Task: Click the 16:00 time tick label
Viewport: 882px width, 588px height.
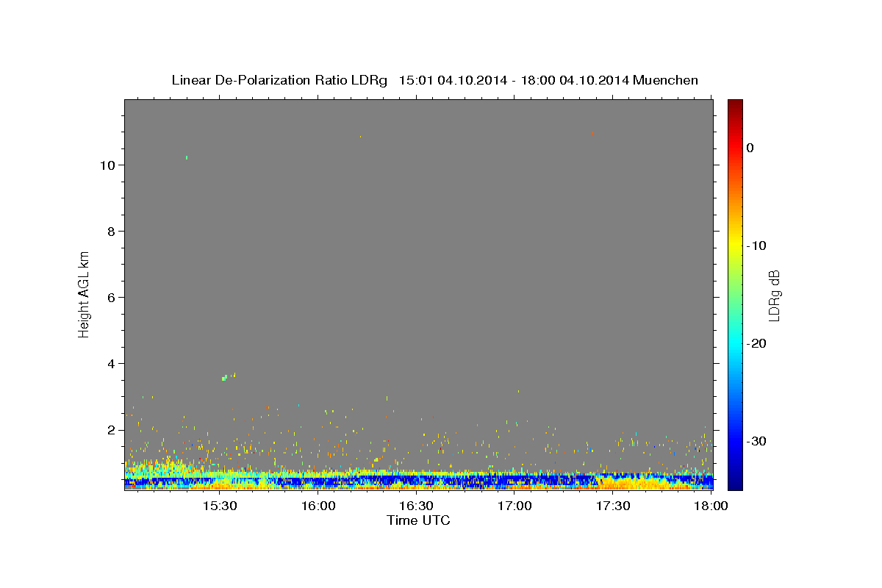Action: point(318,506)
